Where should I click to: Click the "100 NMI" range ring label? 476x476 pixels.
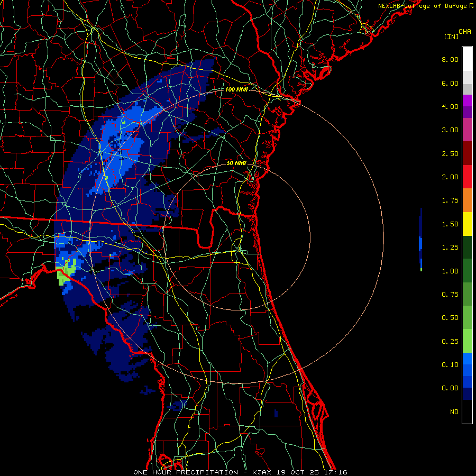tap(236, 89)
